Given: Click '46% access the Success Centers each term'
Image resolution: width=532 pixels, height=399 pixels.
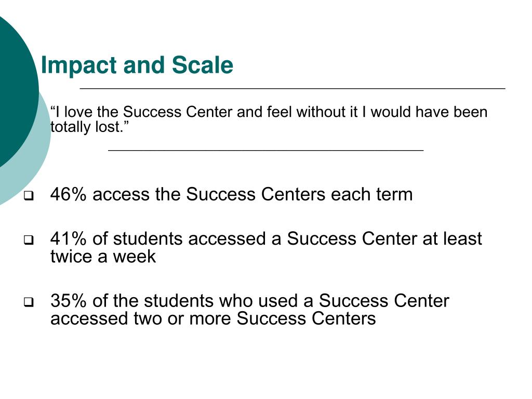Looking at the screenshot, I should (x=231, y=194).
